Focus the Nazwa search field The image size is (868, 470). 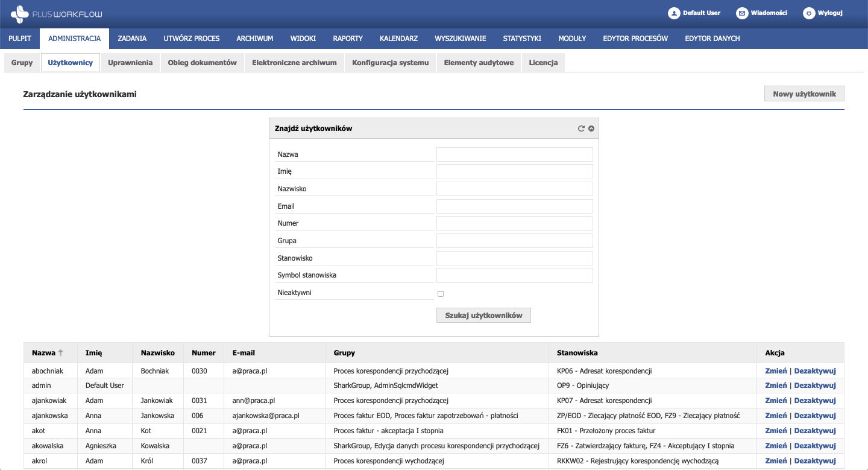514,154
